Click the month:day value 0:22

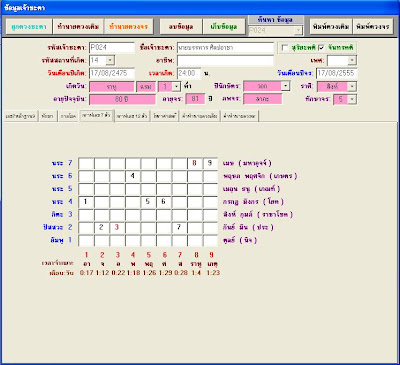118,273
